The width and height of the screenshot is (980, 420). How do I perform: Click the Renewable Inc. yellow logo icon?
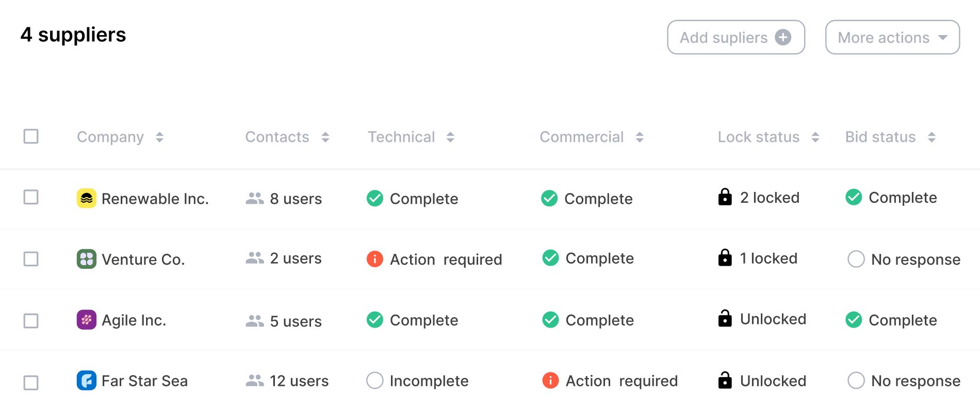click(x=86, y=198)
